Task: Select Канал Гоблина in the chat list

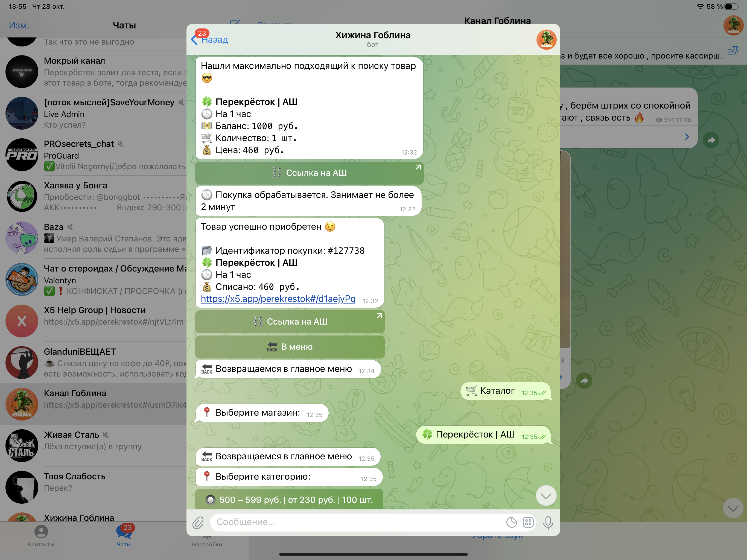Action: (93, 404)
